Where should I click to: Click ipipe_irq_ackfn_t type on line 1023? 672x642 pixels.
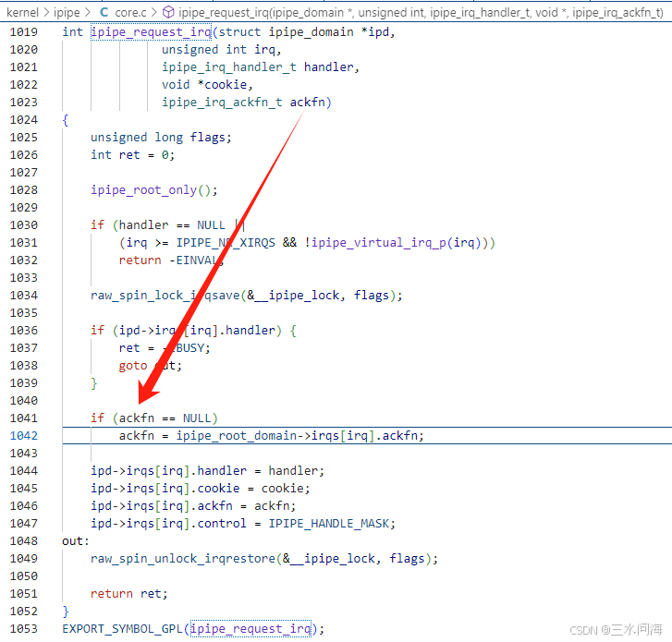pos(222,103)
